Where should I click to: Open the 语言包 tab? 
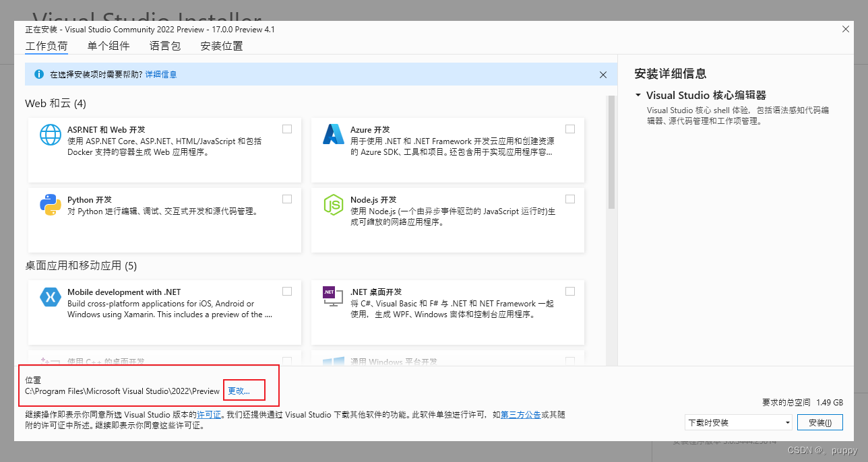coord(165,45)
